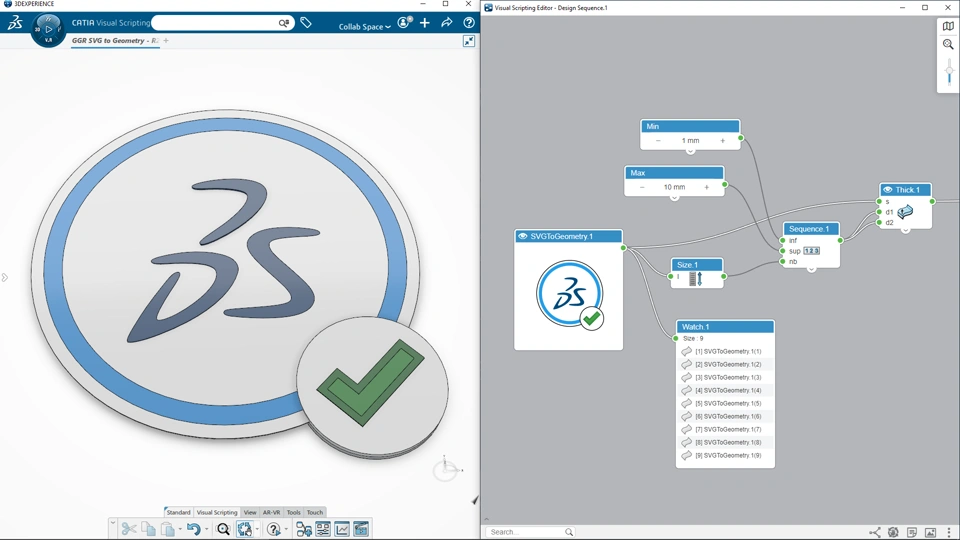Click the graph share icon in editor footer

(x=875, y=532)
